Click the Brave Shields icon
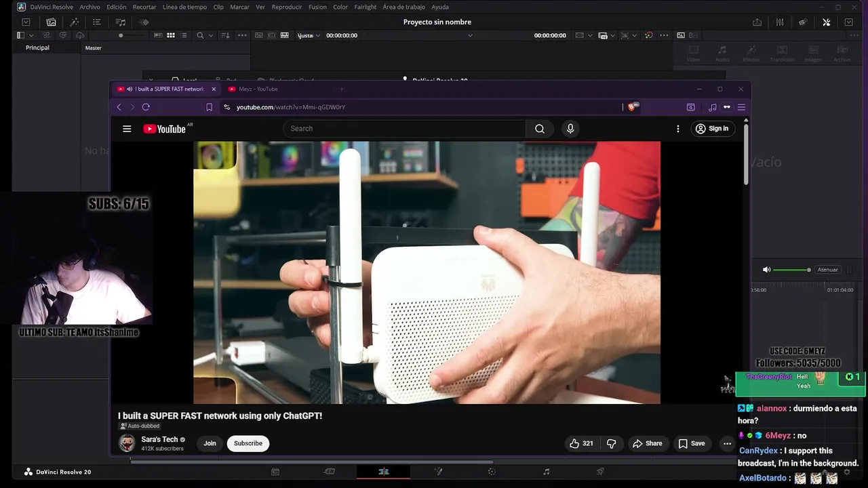The image size is (868, 488). tap(632, 106)
